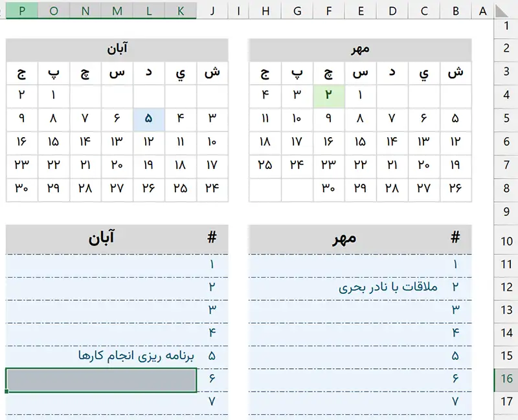The width and height of the screenshot is (518, 420).
Task: Select the ج weekday header in آبان calendar
Action: [x=21, y=72]
